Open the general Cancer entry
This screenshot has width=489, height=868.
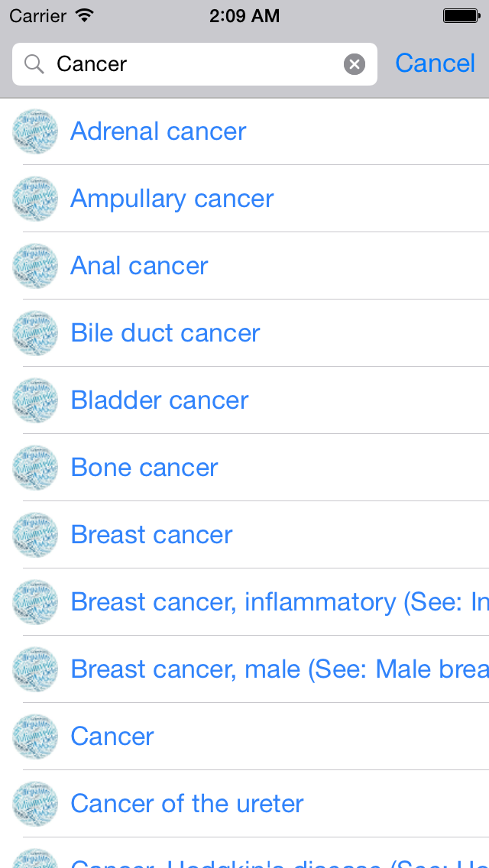coord(112,737)
